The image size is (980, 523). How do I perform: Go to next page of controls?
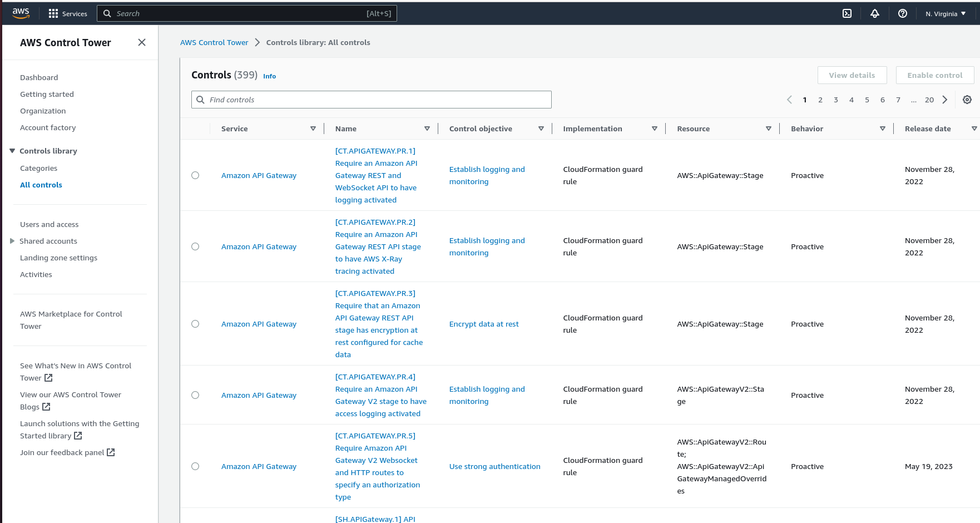pos(945,100)
